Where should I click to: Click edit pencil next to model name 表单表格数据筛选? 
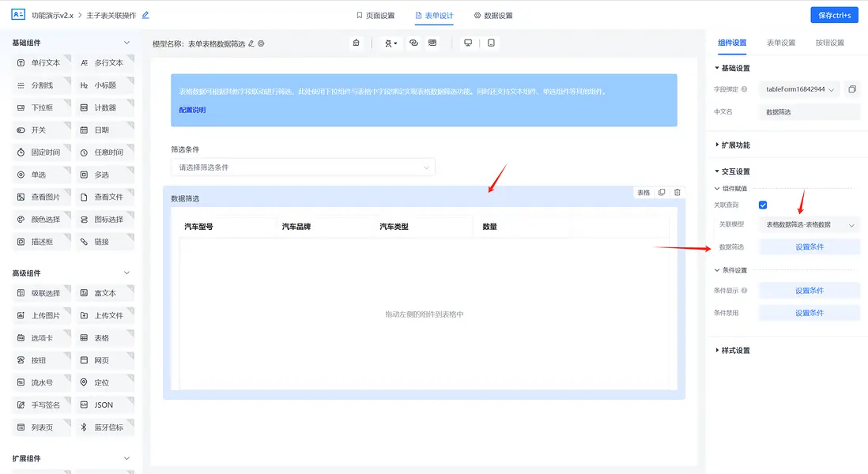point(251,43)
